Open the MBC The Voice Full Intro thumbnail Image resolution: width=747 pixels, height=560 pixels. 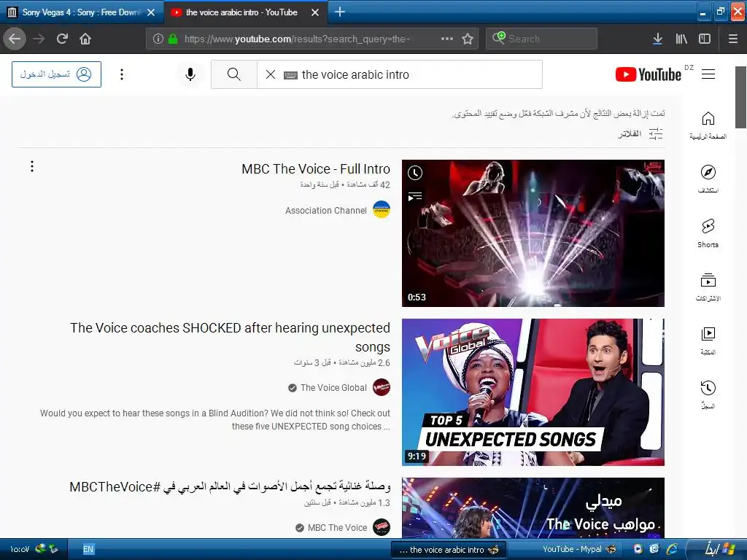tap(533, 233)
